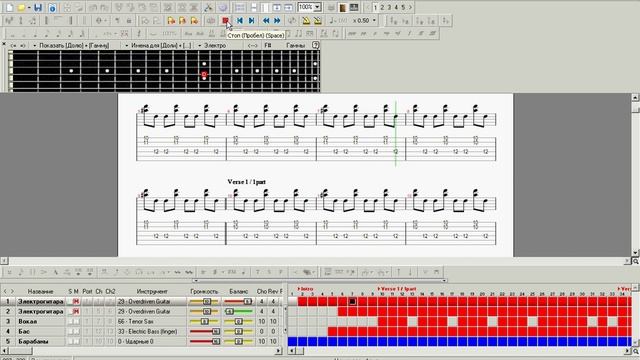The height and width of the screenshot is (360, 640).
Task: Click the picture icon right of the door
Action: click(x=354, y=7)
